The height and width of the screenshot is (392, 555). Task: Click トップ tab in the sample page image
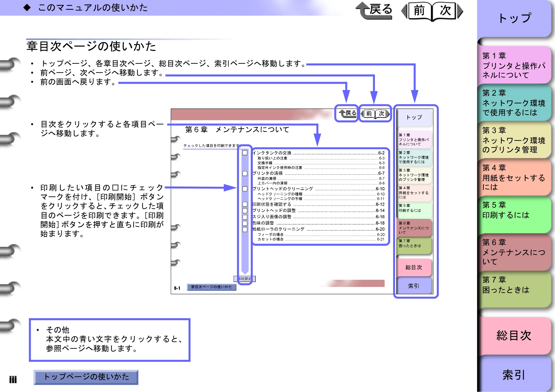[414, 117]
